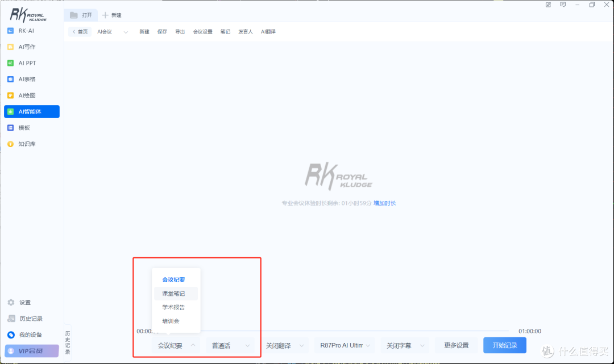Screen dimensions: 614x364
Task: Open AI翻译 in the toolbar
Action: (268, 32)
